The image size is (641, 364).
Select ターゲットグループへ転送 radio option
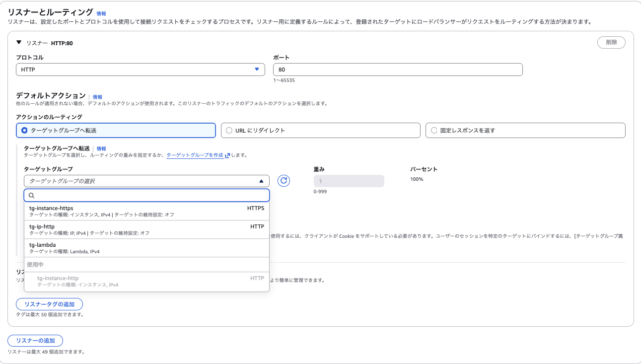click(x=24, y=131)
